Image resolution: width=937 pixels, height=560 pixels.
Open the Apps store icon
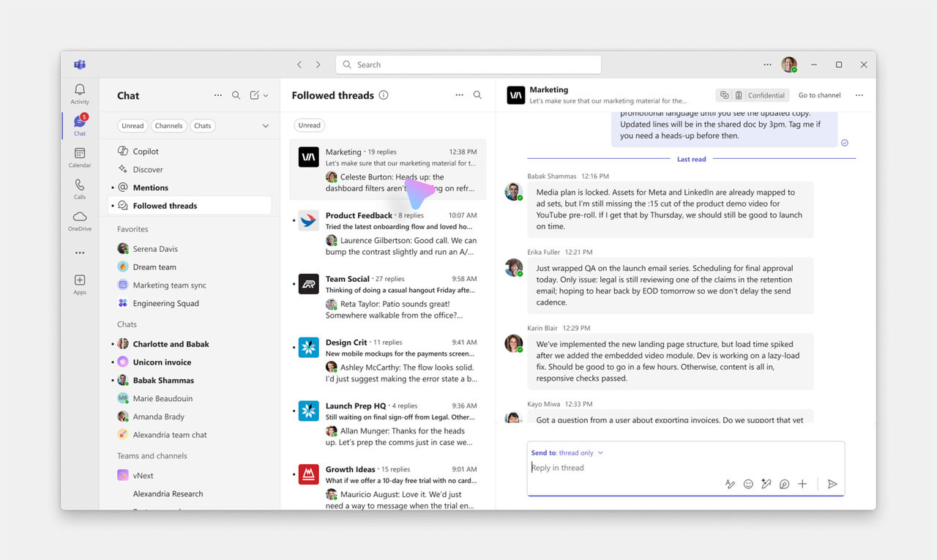point(80,283)
